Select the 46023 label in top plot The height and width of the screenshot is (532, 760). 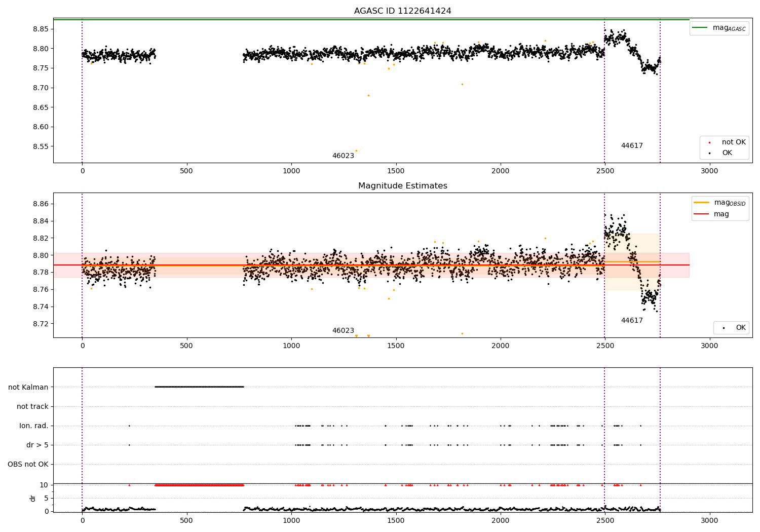pos(343,156)
